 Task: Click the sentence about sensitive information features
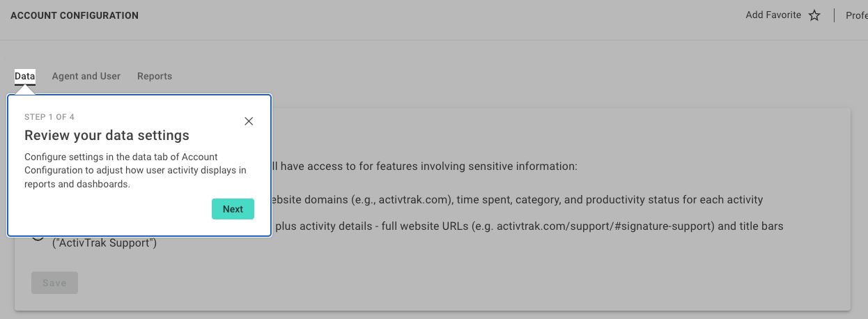[424, 167]
